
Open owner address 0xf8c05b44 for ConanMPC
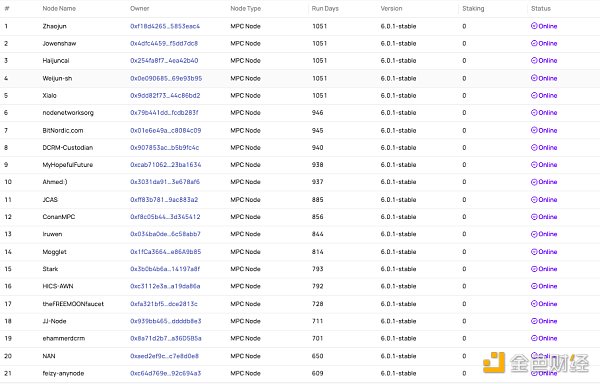[x=165, y=216]
